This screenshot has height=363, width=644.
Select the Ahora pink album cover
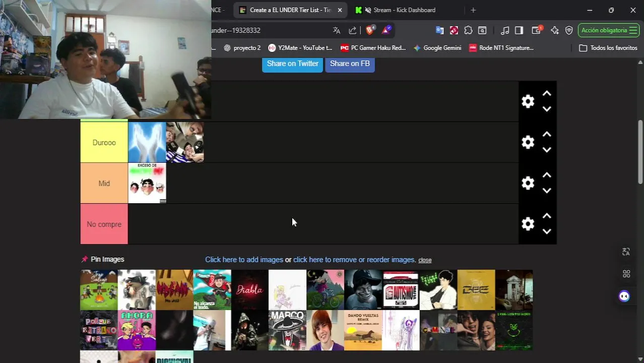pyautogui.click(x=137, y=330)
